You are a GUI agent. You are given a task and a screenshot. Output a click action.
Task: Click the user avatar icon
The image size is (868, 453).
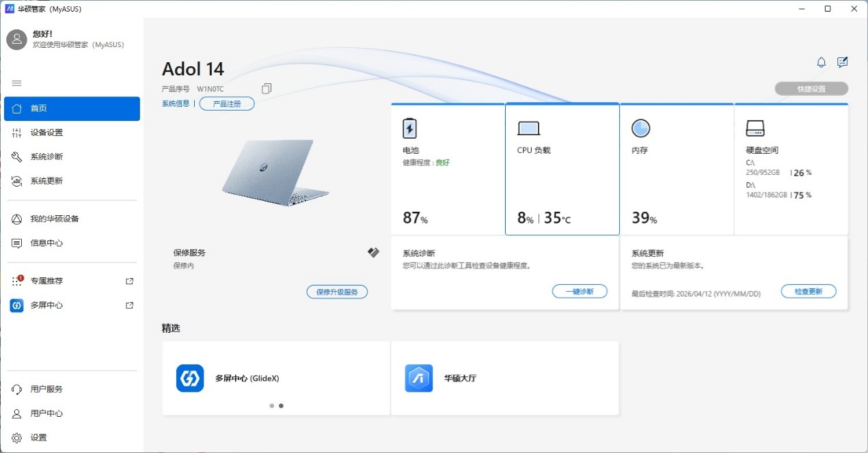click(x=16, y=40)
